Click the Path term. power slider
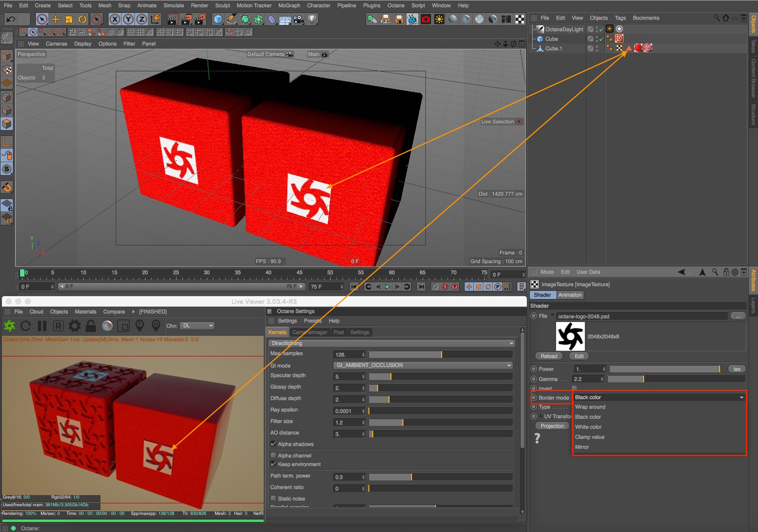This screenshot has height=532, width=758. 441,477
